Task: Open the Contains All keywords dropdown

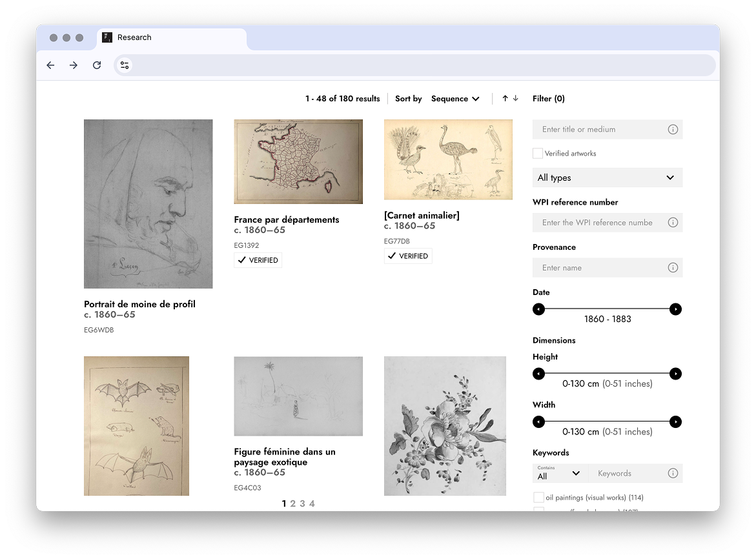Action: pos(558,473)
